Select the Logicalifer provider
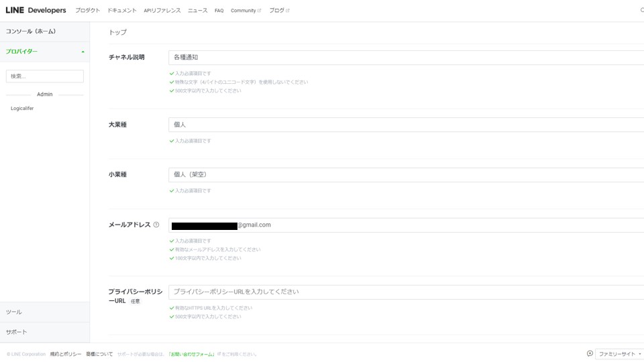 click(x=22, y=109)
